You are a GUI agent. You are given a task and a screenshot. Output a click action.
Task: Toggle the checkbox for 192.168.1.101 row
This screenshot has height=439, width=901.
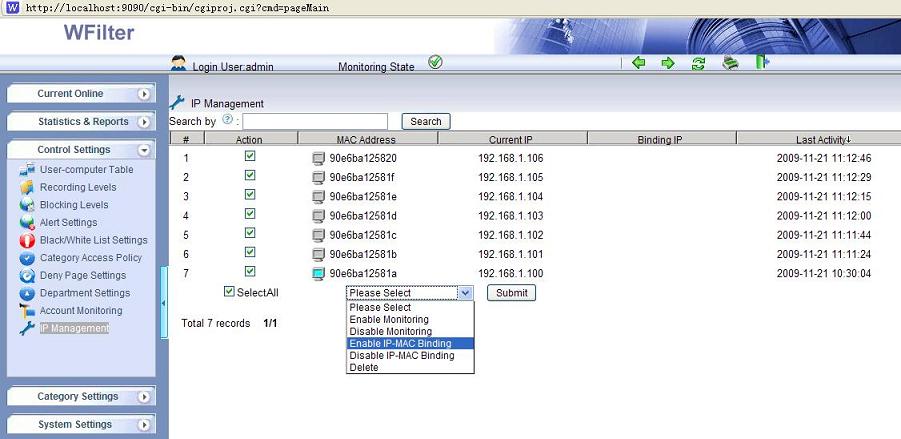pos(250,252)
